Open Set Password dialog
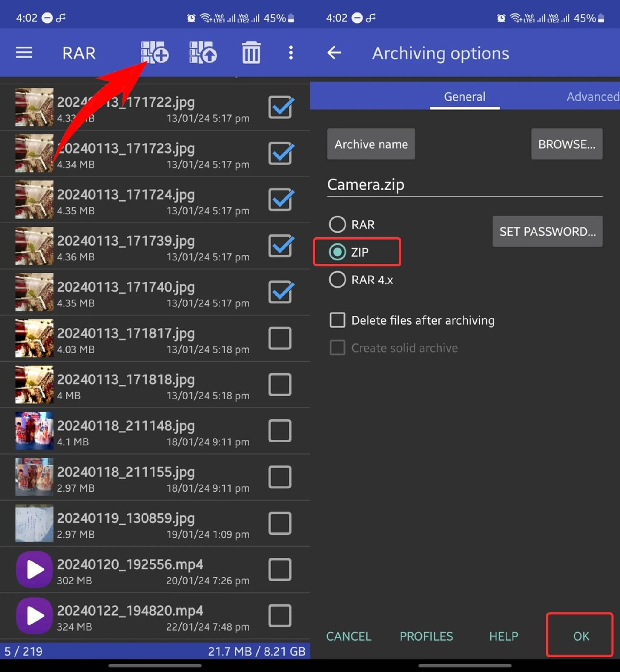The height and width of the screenshot is (672, 620). click(547, 232)
